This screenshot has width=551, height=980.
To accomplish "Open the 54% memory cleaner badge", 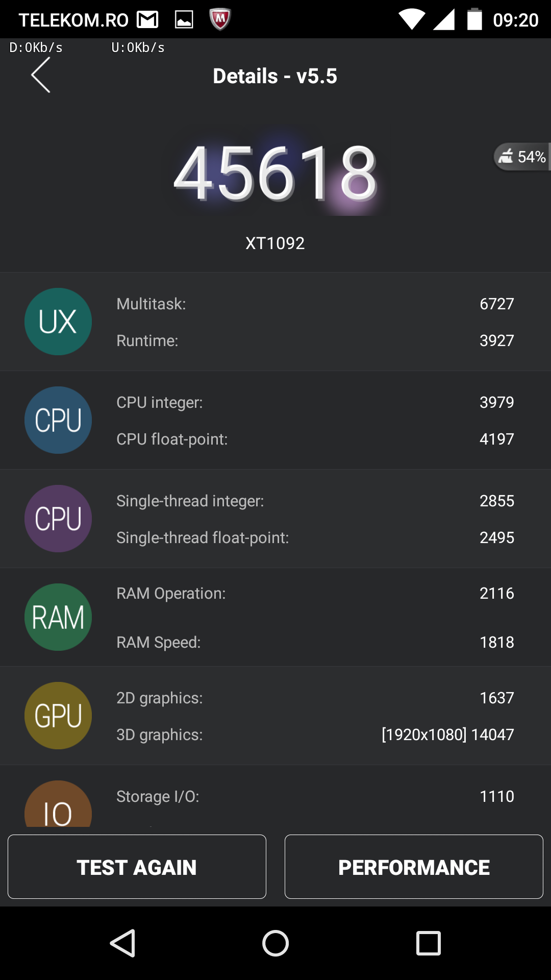I will pyautogui.click(x=522, y=157).
